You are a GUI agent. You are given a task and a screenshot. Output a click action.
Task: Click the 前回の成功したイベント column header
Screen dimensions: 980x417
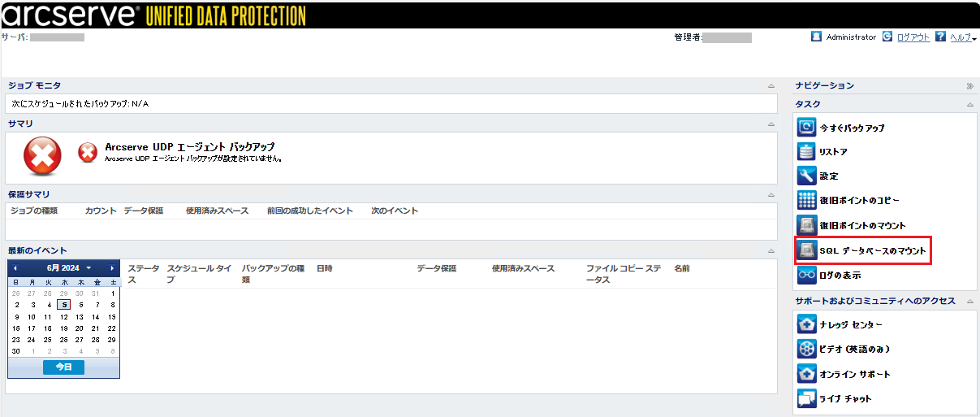pyautogui.click(x=310, y=211)
